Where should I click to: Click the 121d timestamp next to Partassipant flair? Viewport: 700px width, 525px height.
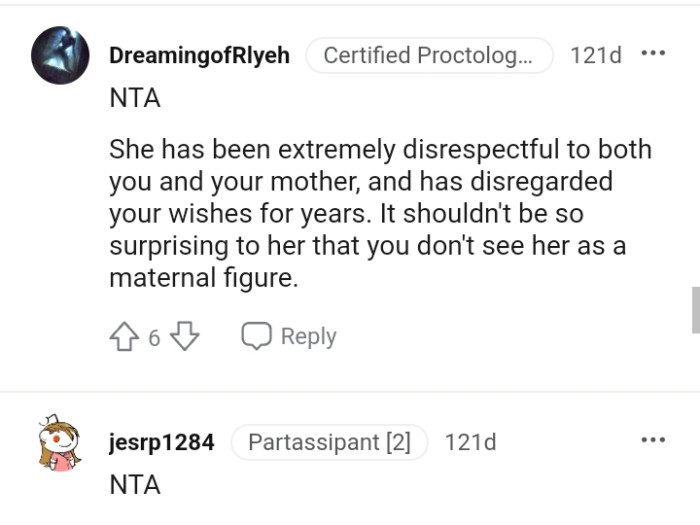click(x=470, y=442)
